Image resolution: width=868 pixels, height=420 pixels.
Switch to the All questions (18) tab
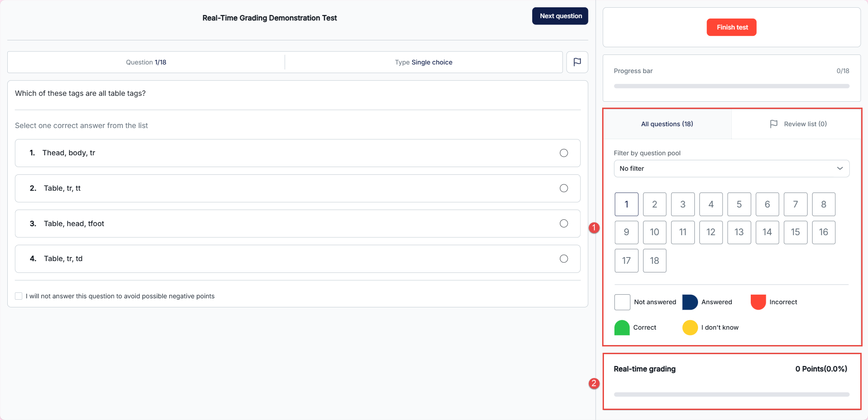[667, 124]
